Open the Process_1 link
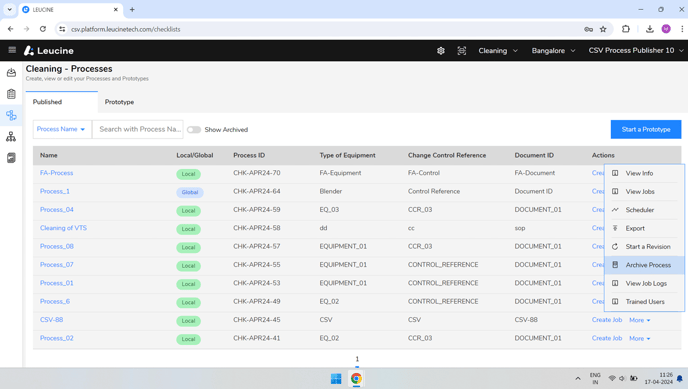The height and width of the screenshot is (389, 688). (x=55, y=191)
